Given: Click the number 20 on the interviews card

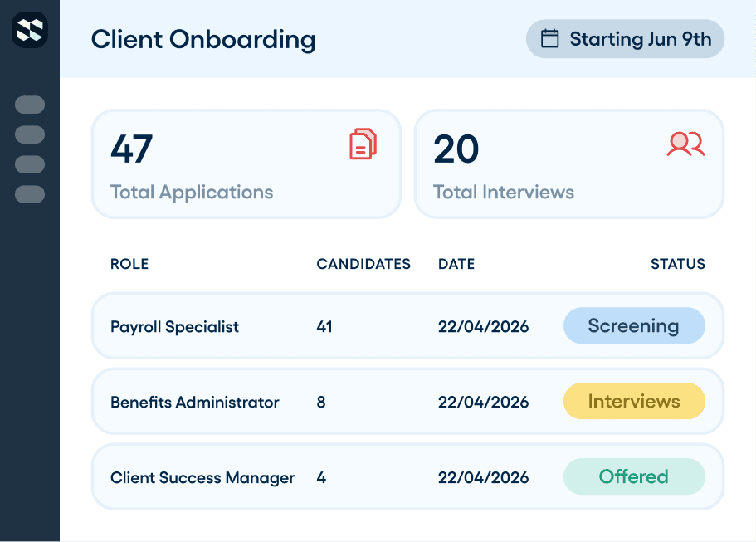Looking at the screenshot, I should (456, 149).
